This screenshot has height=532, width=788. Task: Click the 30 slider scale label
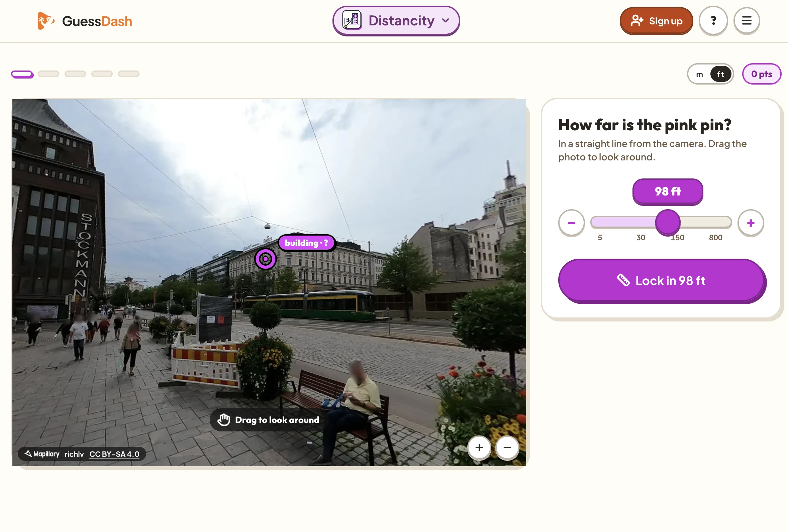[641, 238]
